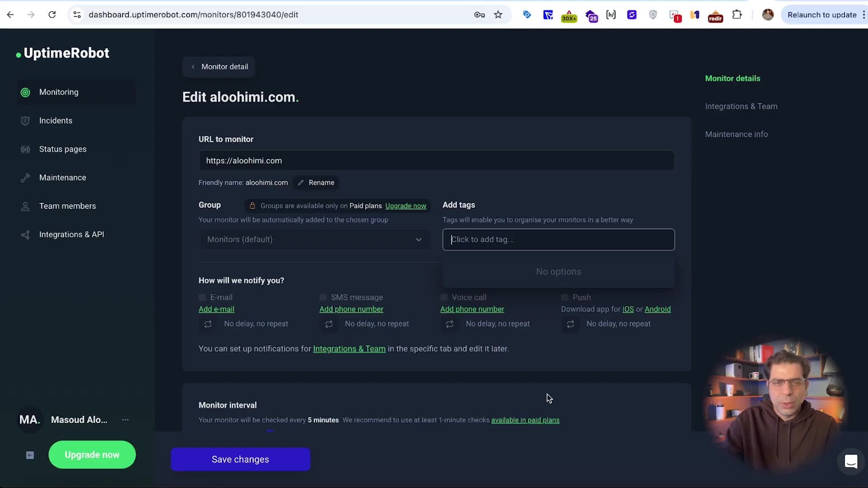Click the E-mail repeat settings icon
The height and width of the screenshot is (488, 868).
208,324
